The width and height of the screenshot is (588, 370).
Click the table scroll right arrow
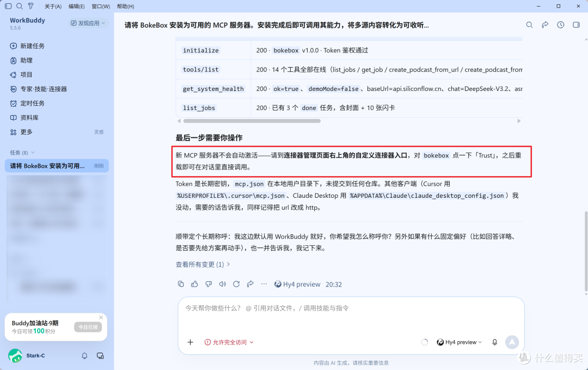click(519, 121)
